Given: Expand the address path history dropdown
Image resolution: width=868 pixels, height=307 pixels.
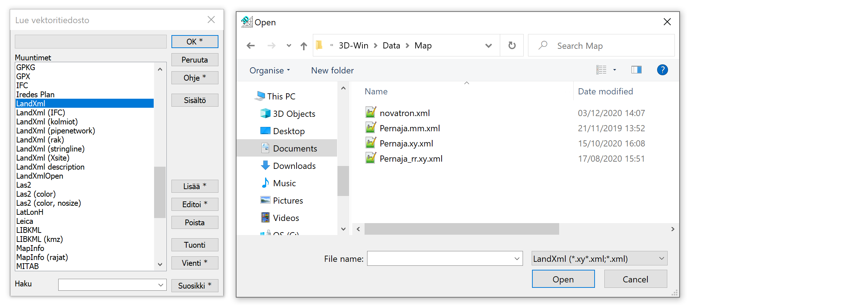Looking at the screenshot, I should point(488,46).
